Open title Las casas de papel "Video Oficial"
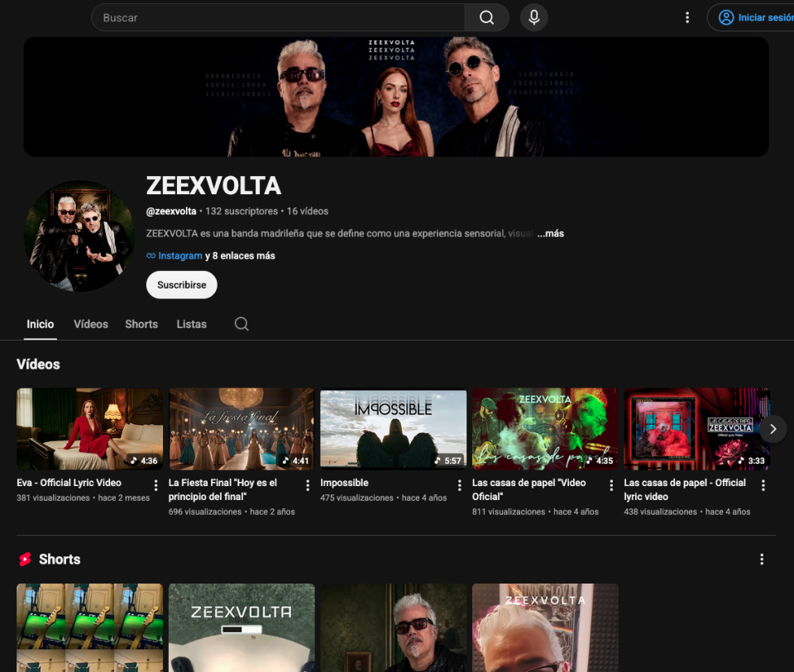Image resolution: width=794 pixels, height=672 pixels. 529,489
